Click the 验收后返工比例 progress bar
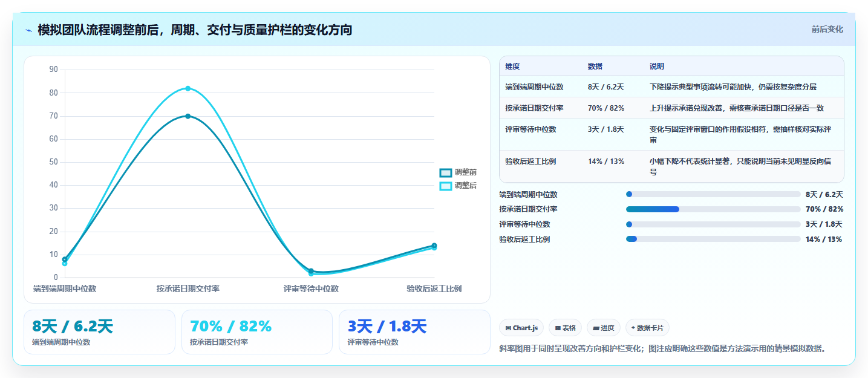Image resolution: width=868 pixels, height=378 pixels. point(713,239)
